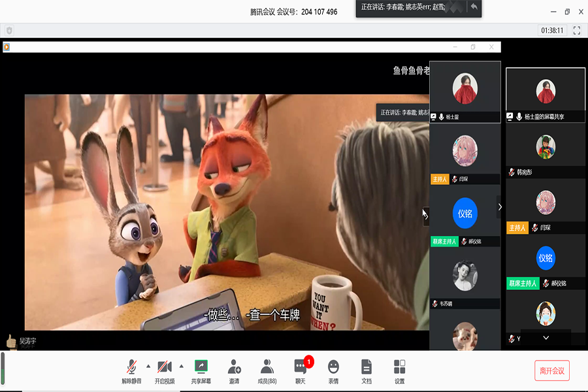588x392 pixels.
Task: Show more participants with down chevron
Action: (x=546, y=338)
